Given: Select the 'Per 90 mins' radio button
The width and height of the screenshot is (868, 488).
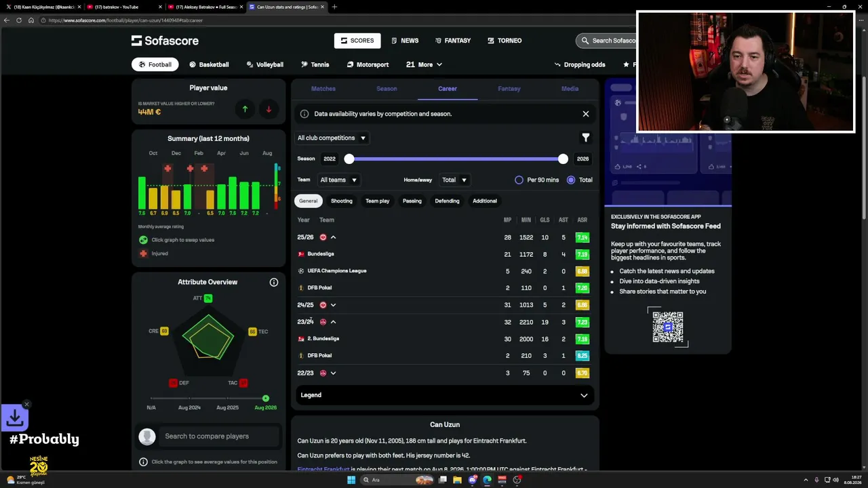Looking at the screenshot, I should 519,180.
